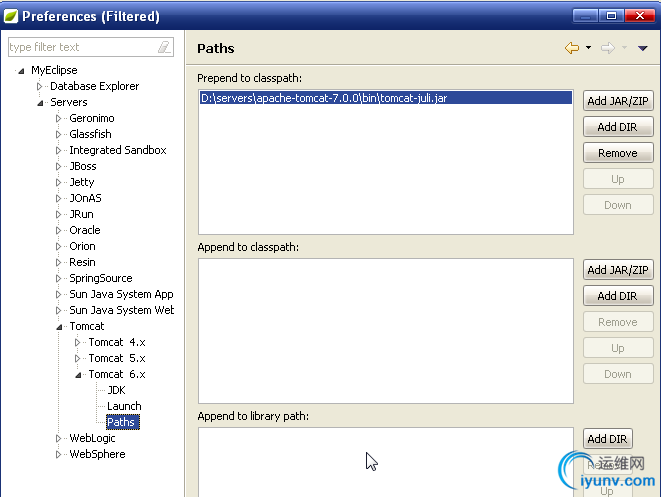Expand the WebLogic server node
Viewport: 661px width, 497px height.
[58, 439]
